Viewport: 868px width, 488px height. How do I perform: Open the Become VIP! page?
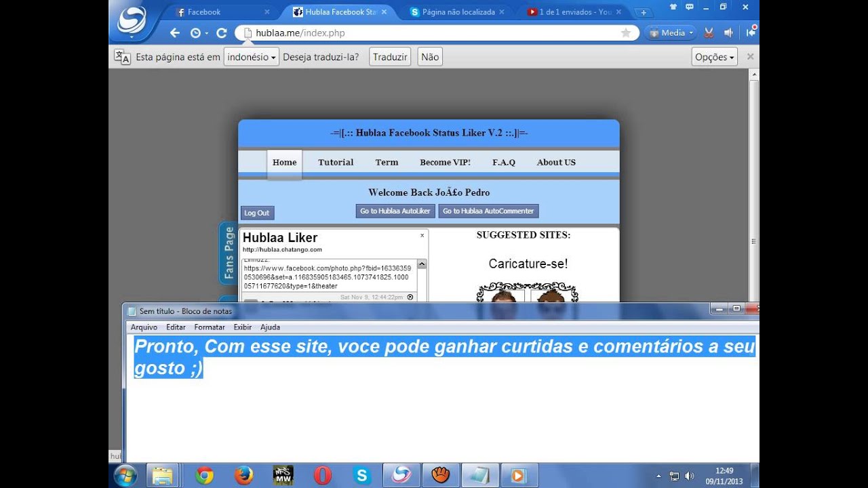pyautogui.click(x=445, y=162)
